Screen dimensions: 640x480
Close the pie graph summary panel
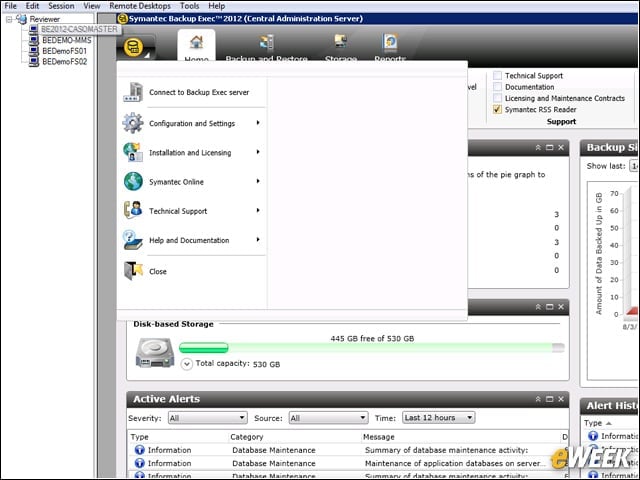[x=561, y=147]
